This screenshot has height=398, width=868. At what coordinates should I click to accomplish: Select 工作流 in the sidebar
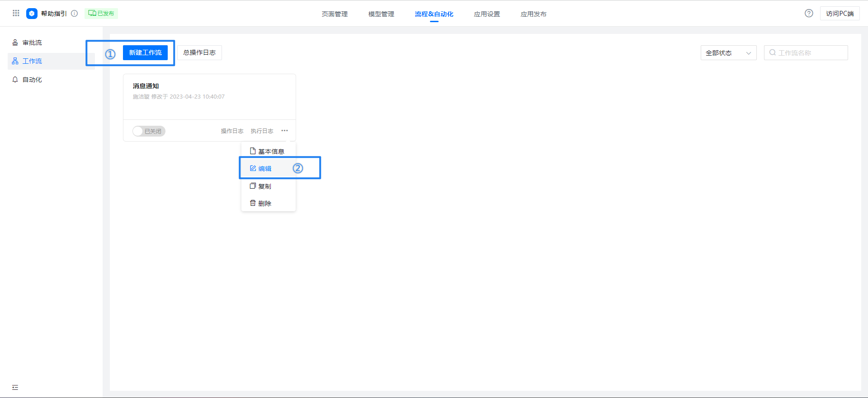51,61
